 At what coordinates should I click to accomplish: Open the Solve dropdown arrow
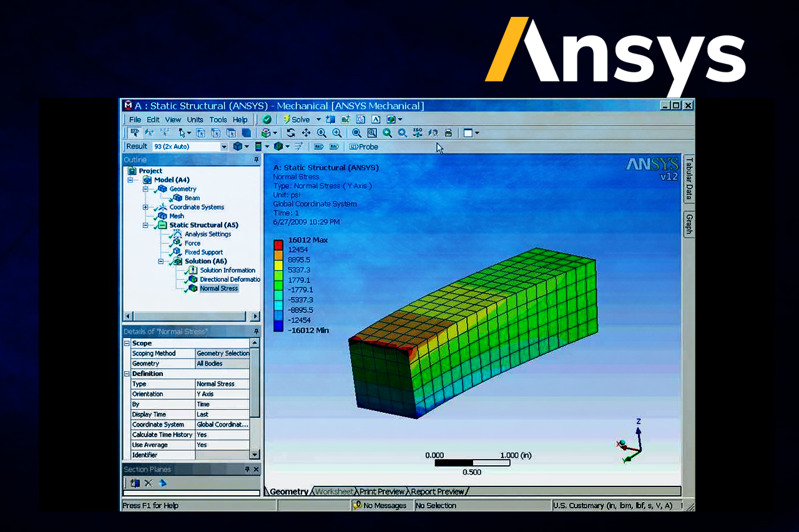click(x=318, y=119)
